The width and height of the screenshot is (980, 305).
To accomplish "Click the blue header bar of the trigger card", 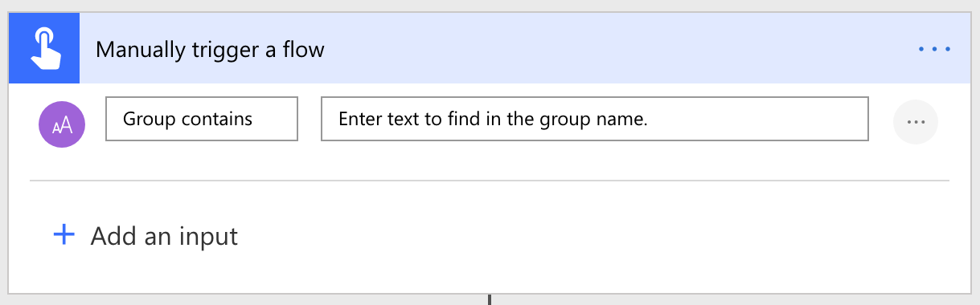I will click(x=490, y=49).
